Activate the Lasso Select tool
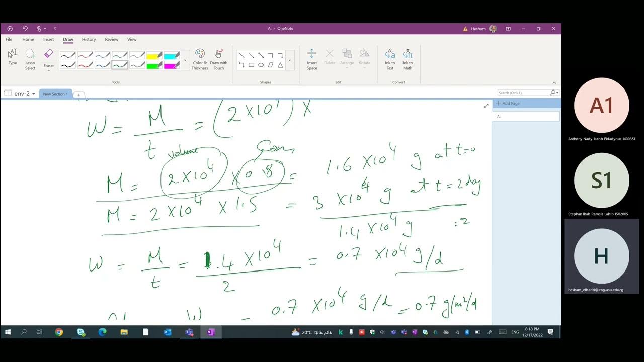This screenshot has width=644, height=362. tap(30, 59)
